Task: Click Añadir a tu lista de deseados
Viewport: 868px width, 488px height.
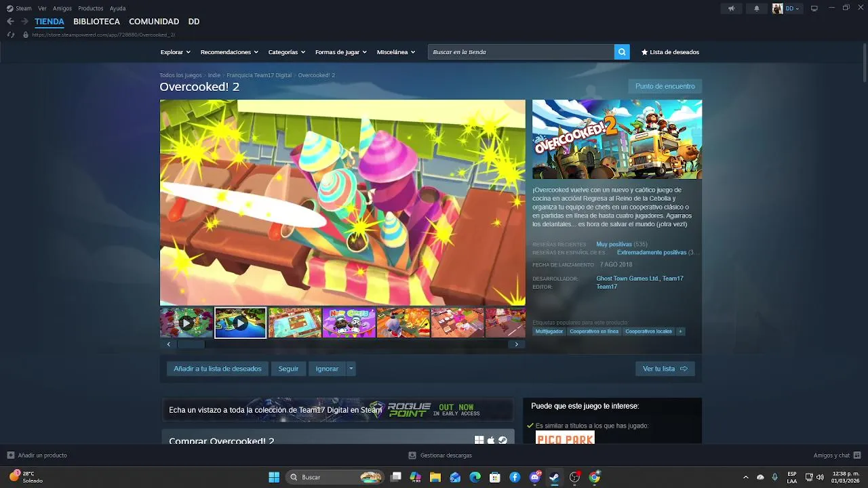Action: pyautogui.click(x=218, y=369)
